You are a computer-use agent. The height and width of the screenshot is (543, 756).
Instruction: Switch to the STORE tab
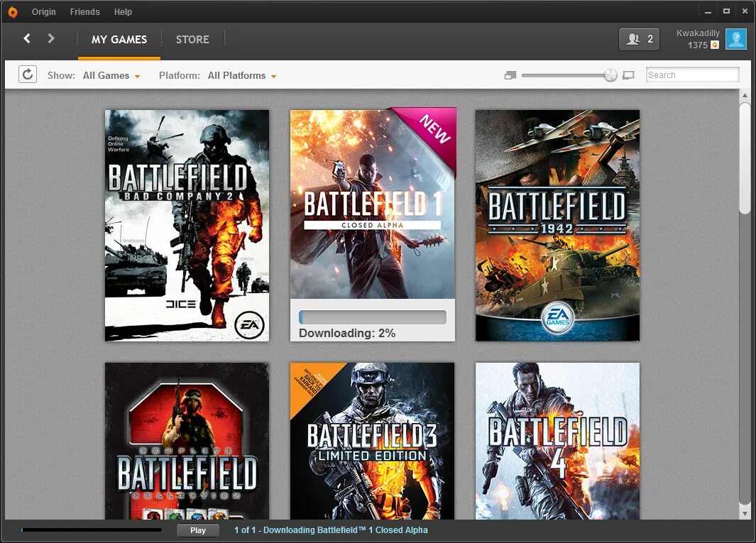pyautogui.click(x=192, y=39)
